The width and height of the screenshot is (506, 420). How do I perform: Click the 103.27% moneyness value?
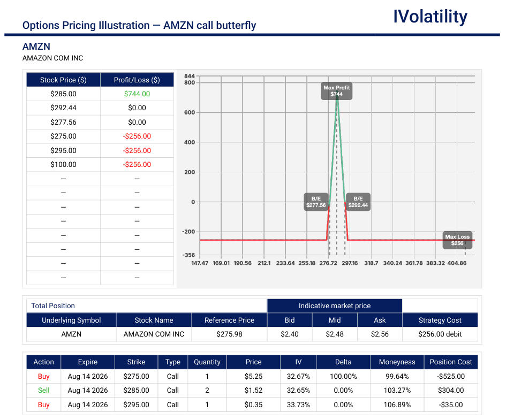coord(397,391)
